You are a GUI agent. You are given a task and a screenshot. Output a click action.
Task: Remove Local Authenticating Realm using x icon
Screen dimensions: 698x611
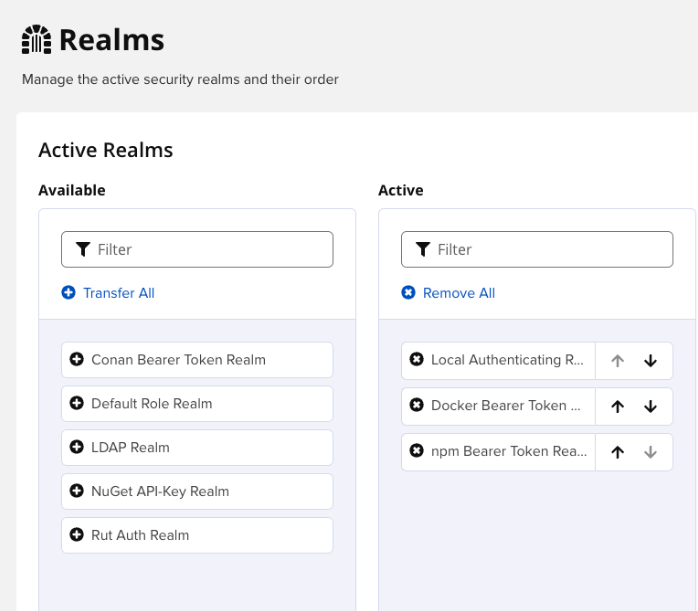coord(417,360)
